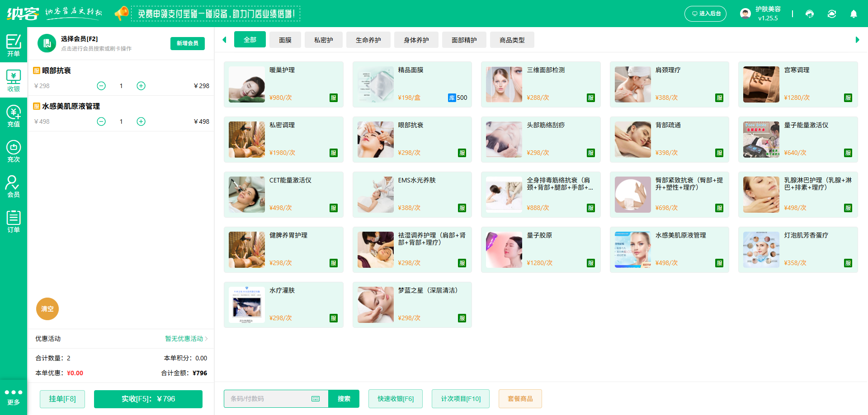Click the member card icon beside 选择会员
Viewport: 868px width, 415px height.
tap(47, 43)
